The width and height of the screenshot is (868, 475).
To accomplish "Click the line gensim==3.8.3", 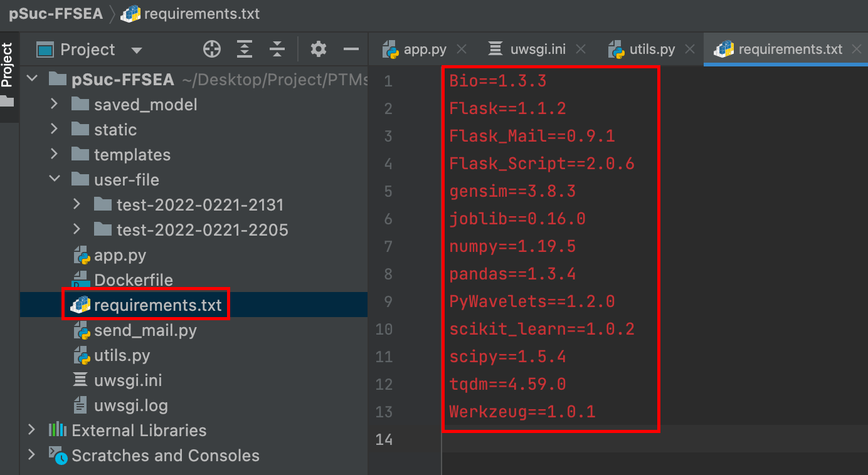I will tap(512, 191).
